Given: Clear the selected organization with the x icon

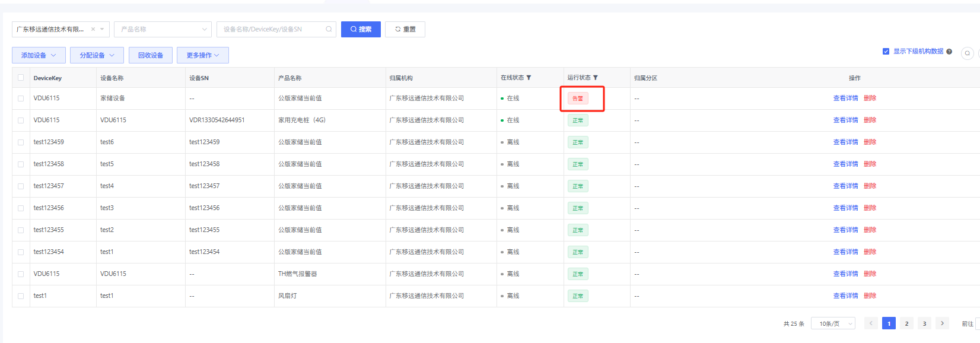Looking at the screenshot, I should [93, 29].
